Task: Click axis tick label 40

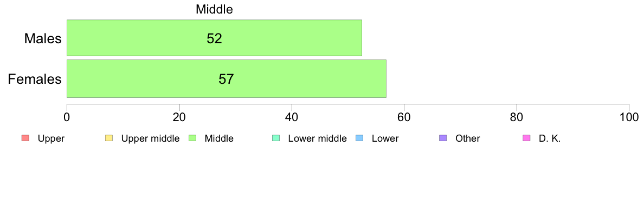Action: (x=292, y=117)
